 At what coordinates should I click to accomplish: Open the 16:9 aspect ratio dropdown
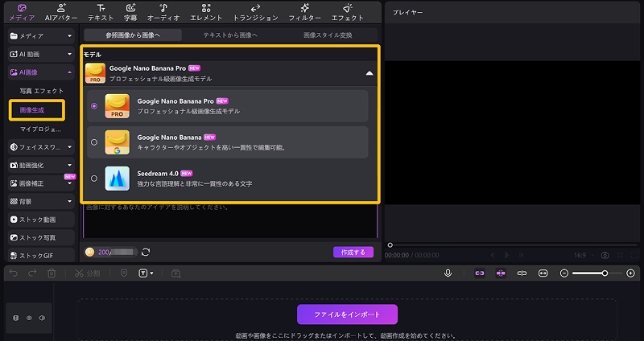(x=583, y=255)
